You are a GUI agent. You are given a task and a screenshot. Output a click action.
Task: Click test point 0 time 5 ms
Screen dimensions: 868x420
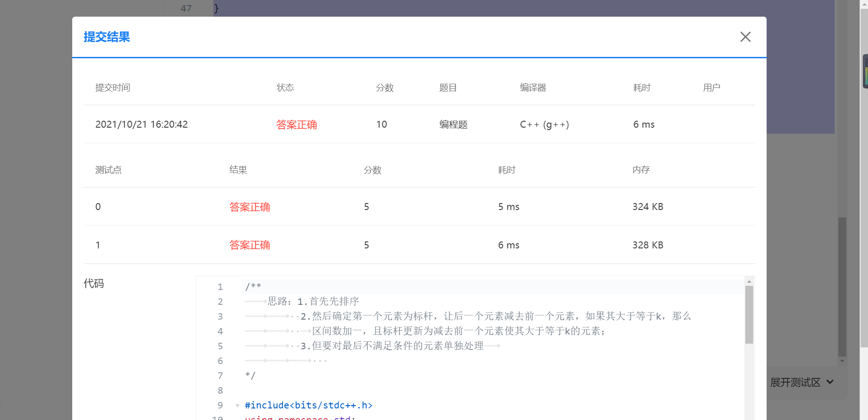(509, 207)
